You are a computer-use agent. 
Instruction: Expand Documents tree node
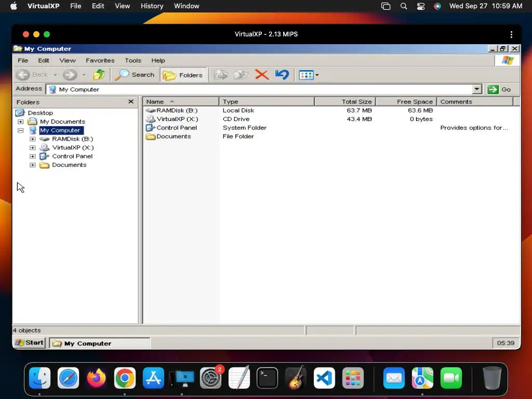[x=33, y=165]
